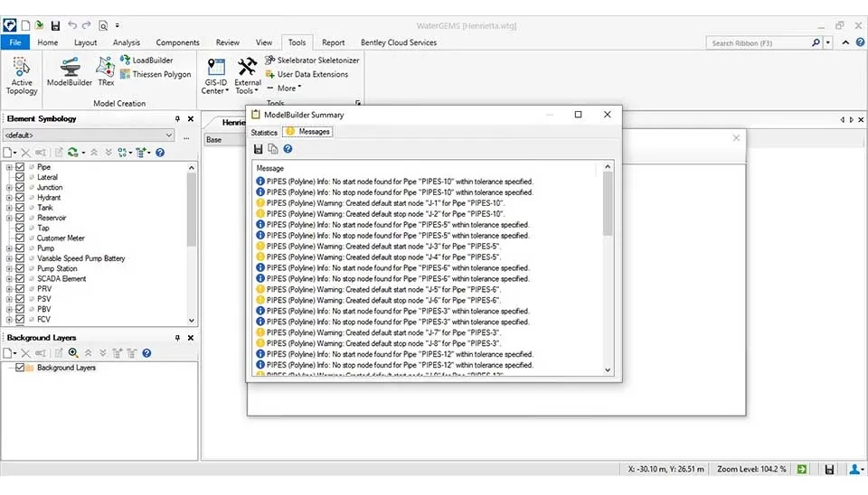Open the ModelBuilder tool
The width and height of the screenshot is (868, 495).
pos(70,70)
